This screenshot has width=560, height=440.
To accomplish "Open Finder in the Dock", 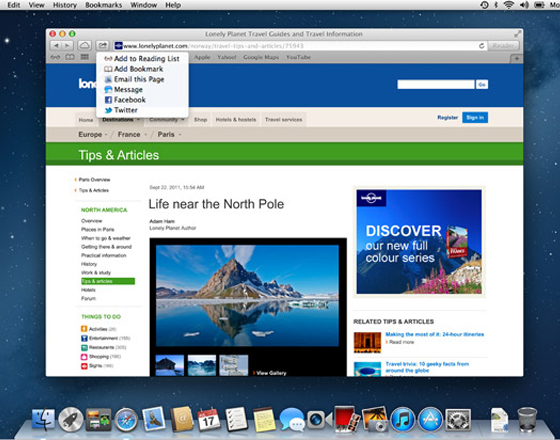I will pyautogui.click(x=43, y=419).
